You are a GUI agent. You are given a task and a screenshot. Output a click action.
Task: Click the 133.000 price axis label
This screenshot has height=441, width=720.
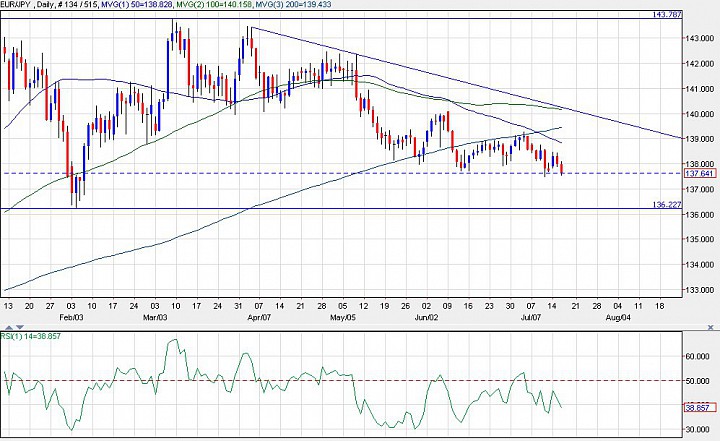coord(699,290)
